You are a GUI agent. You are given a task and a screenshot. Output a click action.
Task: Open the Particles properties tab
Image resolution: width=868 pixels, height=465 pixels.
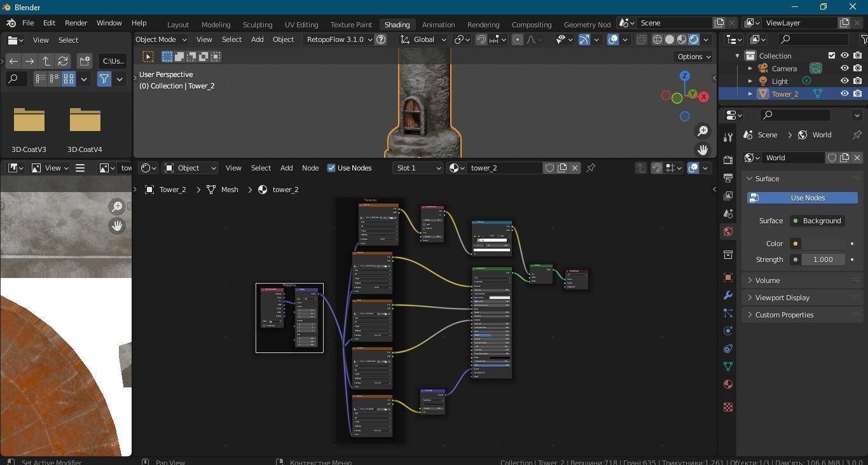coord(728,313)
